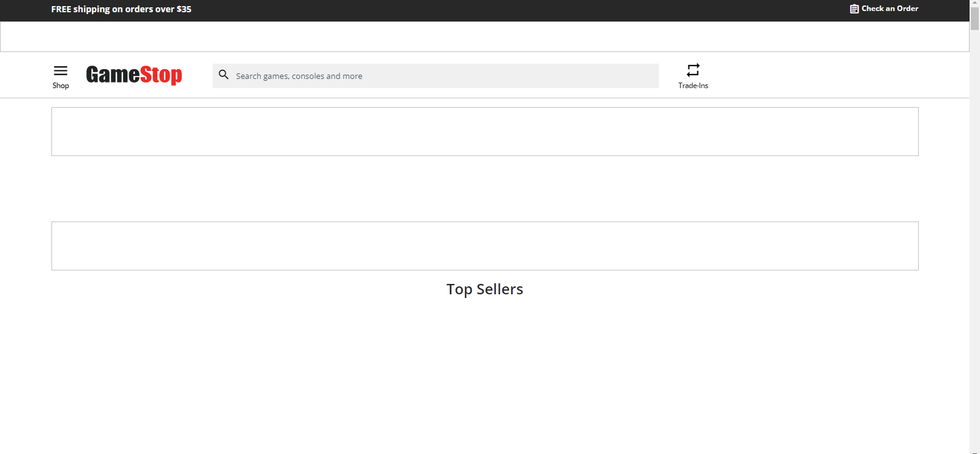Click the hamburger lines above Shop
Screen dimensions: 980x454
tap(60, 69)
